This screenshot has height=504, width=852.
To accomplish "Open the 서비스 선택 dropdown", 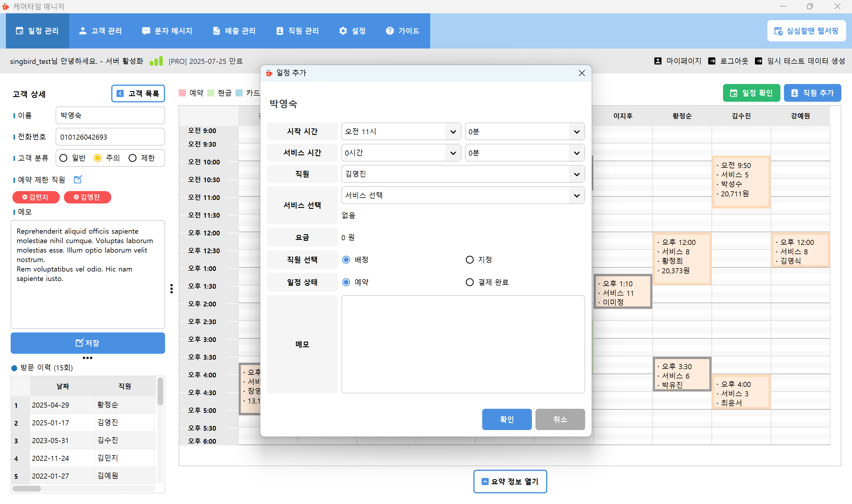I will [x=463, y=196].
